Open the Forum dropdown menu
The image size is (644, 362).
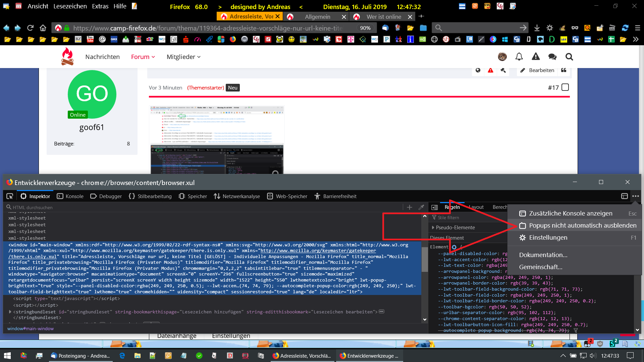pyautogui.click(x=143, y=57)
